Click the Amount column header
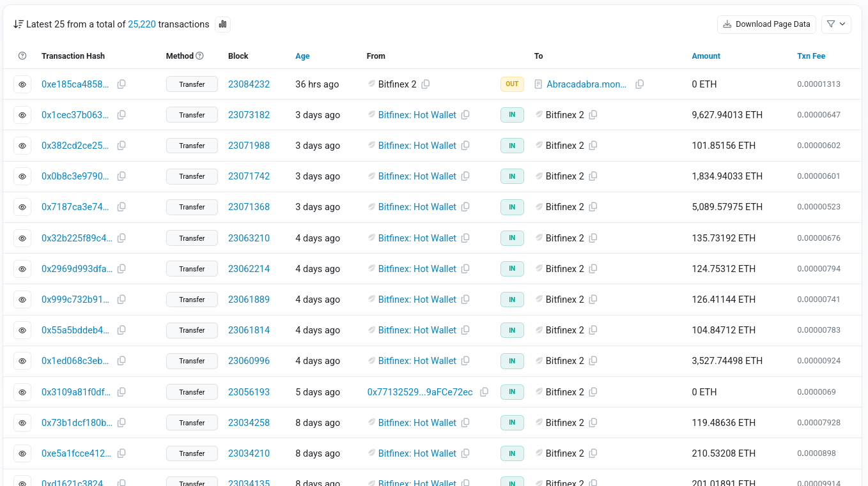This screenshot has height=486, width=868. (x=706, y=56)
